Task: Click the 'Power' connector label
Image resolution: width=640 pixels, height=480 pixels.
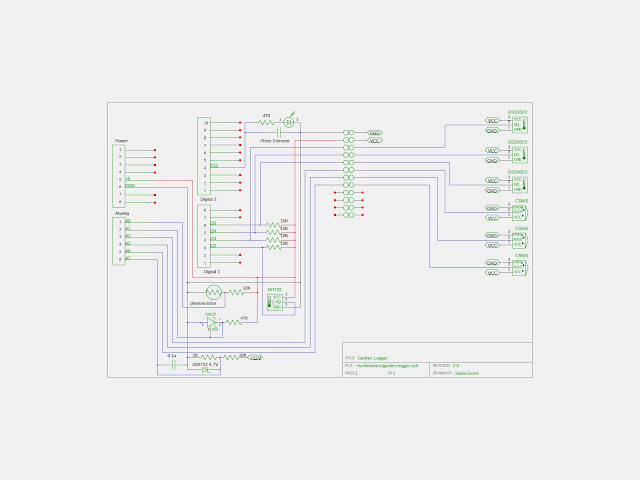Action: tap(121, 141)
